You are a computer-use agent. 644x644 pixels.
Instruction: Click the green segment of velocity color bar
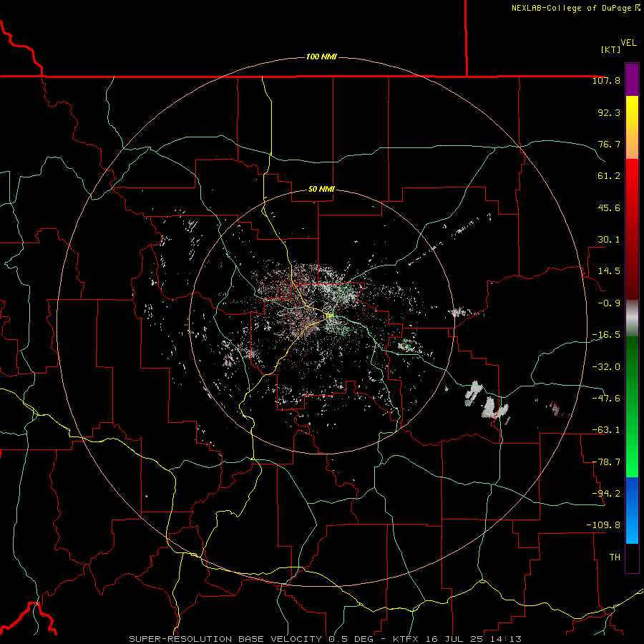[632, 406]
